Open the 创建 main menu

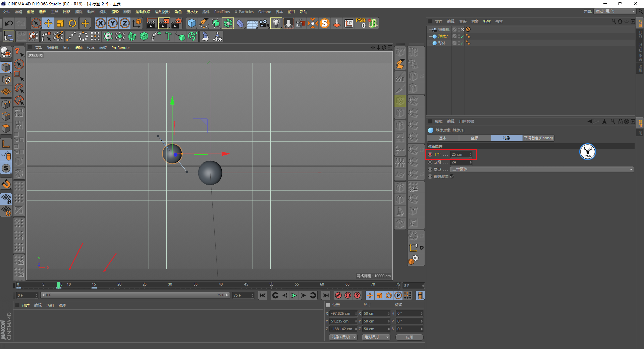pos(31,12)
